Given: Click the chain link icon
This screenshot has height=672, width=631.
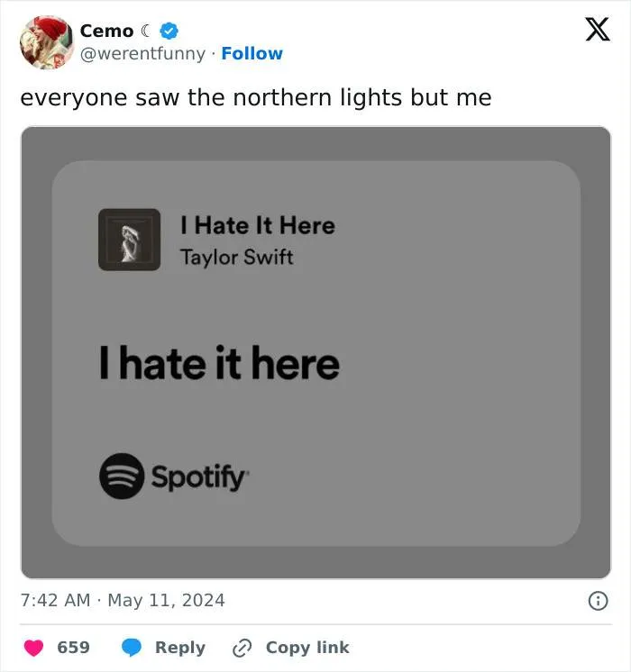Looking at the screenshot, I should coord(242,648).
